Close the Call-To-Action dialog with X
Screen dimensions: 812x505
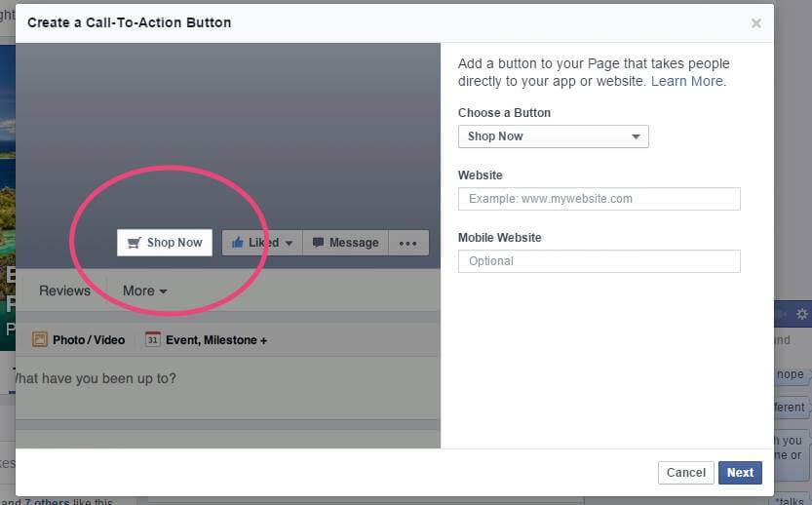pyautogui.click(x=756, y=23)
